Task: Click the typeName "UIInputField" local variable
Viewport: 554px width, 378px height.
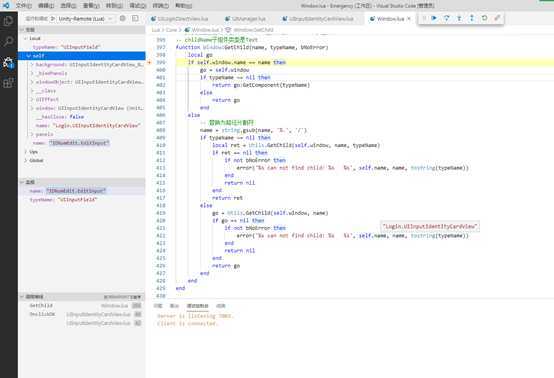Action: click(x=82, y=47)
